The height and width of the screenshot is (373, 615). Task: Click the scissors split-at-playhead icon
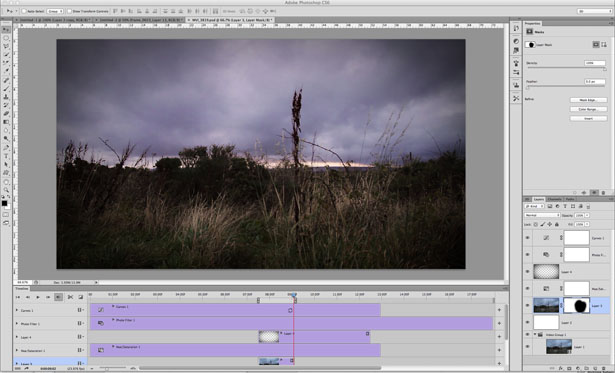[x=70, y=297]
